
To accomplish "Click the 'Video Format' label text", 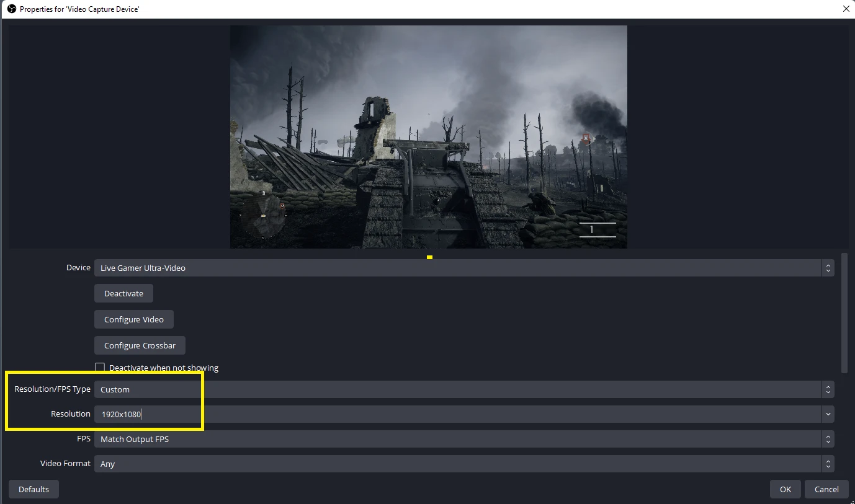I will point(65,463).
